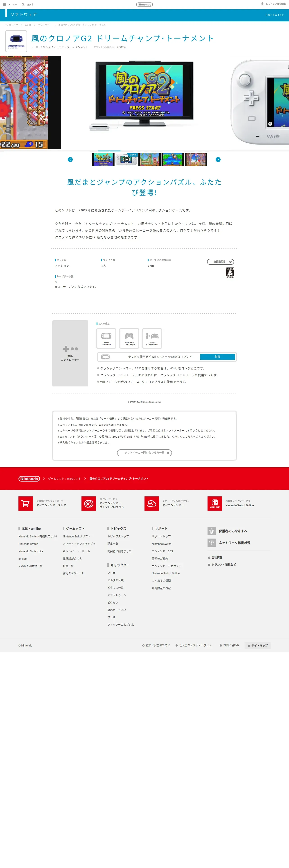Screen dimensions: 289x868
Task: Select the Classic Controller PRO icon
Action: point(152,338)
